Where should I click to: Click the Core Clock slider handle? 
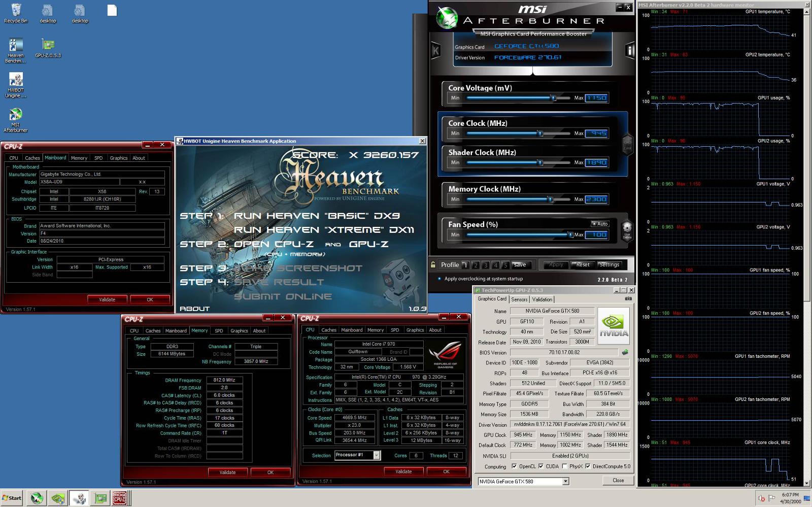coord(540,133)
